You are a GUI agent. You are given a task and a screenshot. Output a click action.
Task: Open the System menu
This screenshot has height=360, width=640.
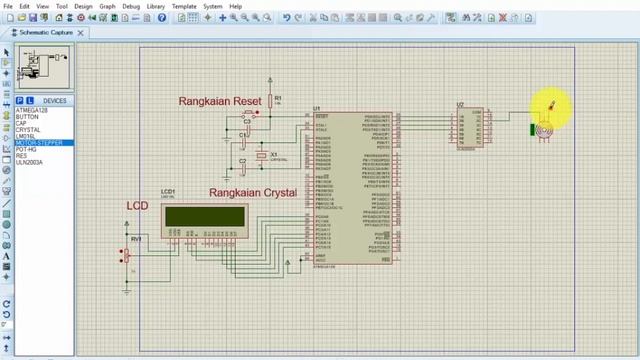tap(213, 7)
